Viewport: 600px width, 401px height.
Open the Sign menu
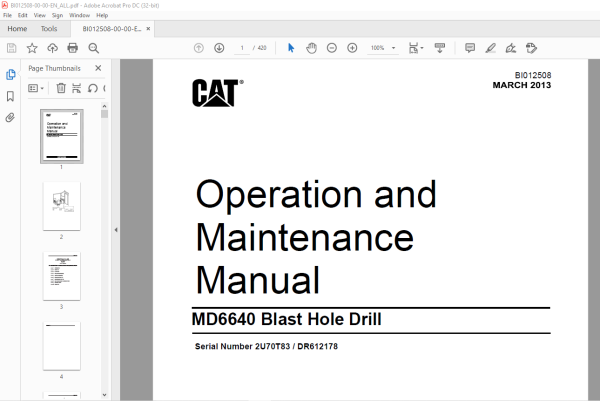click(57, 15)
